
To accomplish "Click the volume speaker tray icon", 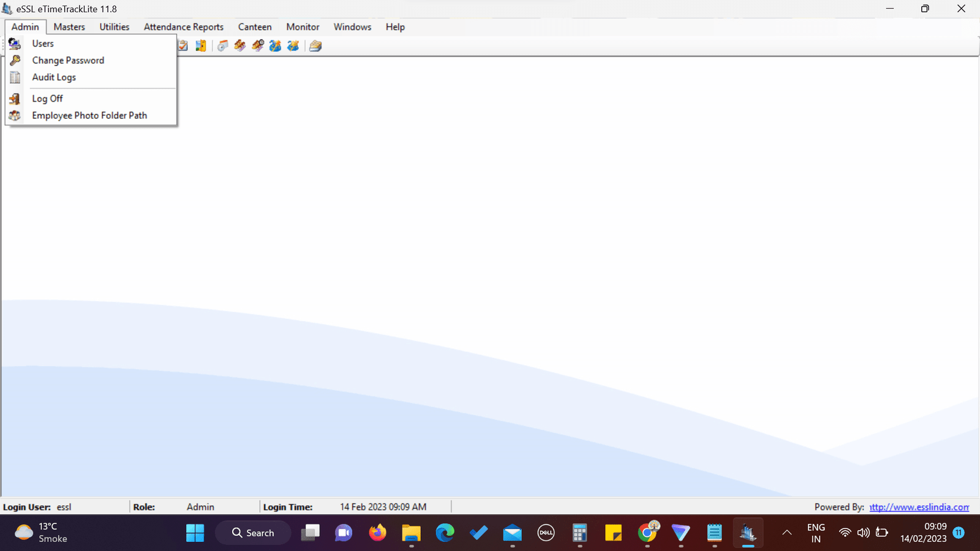I will coord(864,533).
